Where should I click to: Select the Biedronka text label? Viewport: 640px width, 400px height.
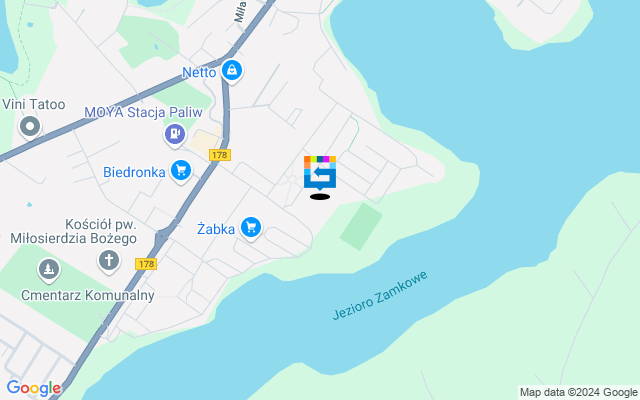[134, 172]
